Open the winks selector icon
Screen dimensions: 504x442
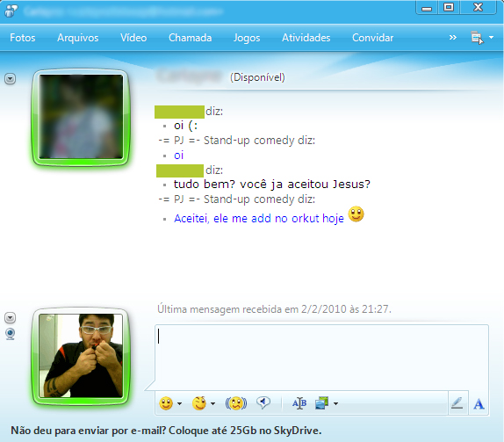199,403
